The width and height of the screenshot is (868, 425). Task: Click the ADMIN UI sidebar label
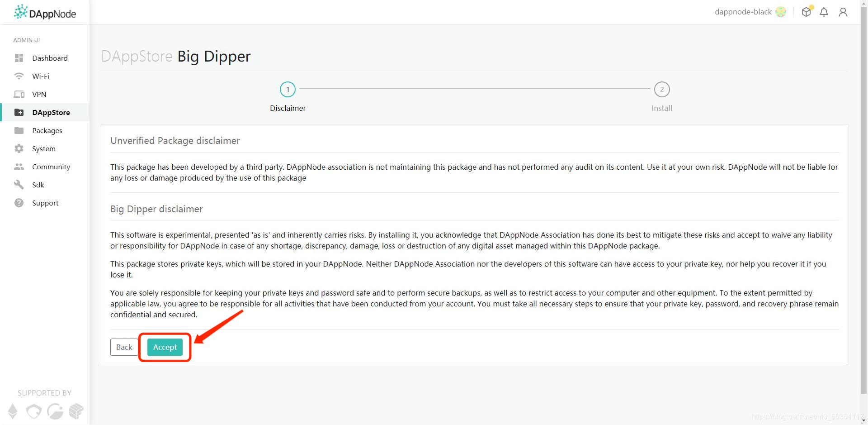tap(27, 40)
